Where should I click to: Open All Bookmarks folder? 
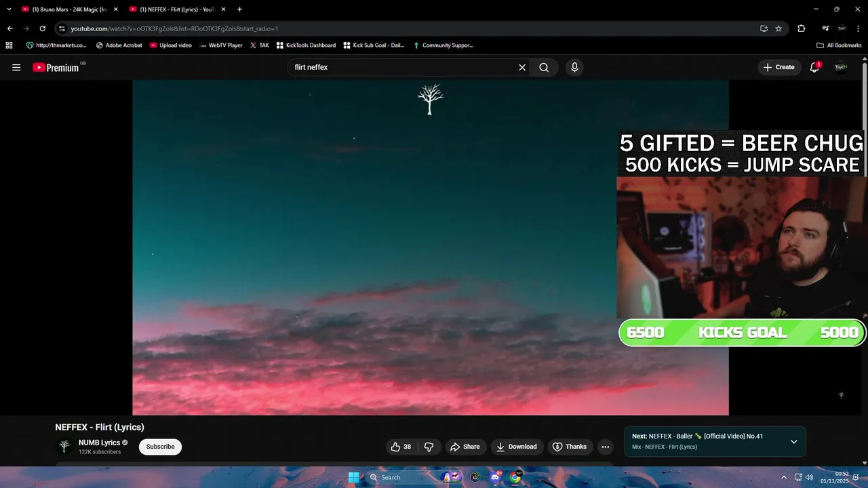839,45
